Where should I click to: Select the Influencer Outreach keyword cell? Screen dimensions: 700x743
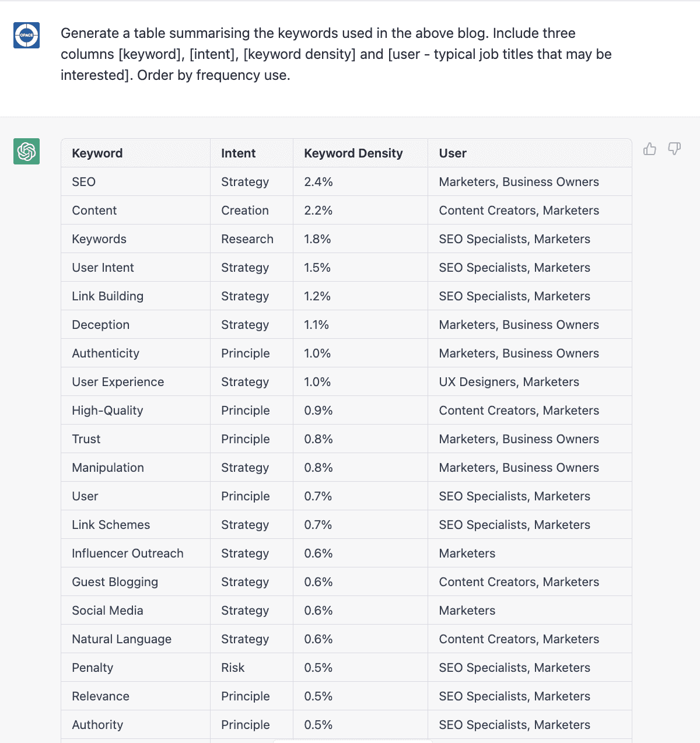(127, 553)
